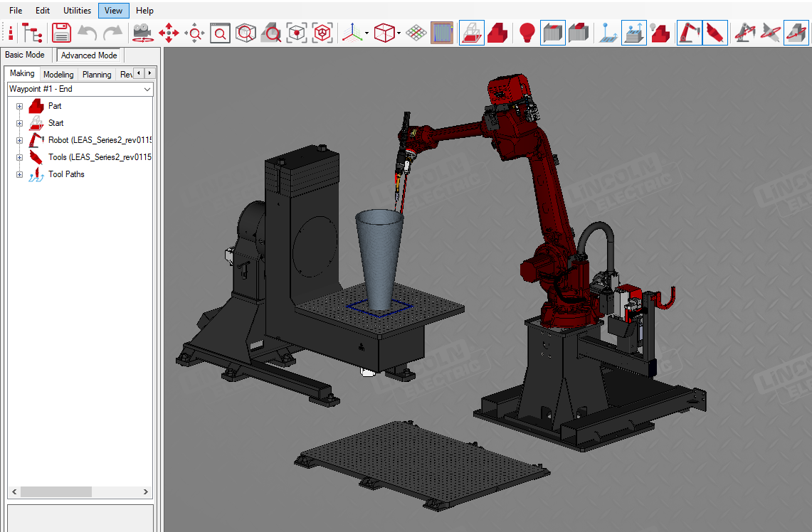Image resolution: width=812 pixels, height=532 pixels.
Task: Select the camera rotate view tool
Action: [x=142, y=33]
